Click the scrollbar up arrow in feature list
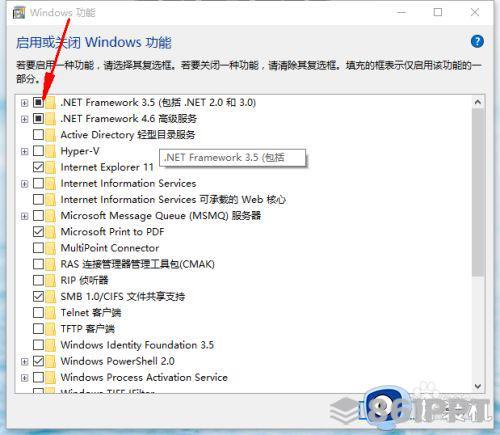 click(478, 102)
